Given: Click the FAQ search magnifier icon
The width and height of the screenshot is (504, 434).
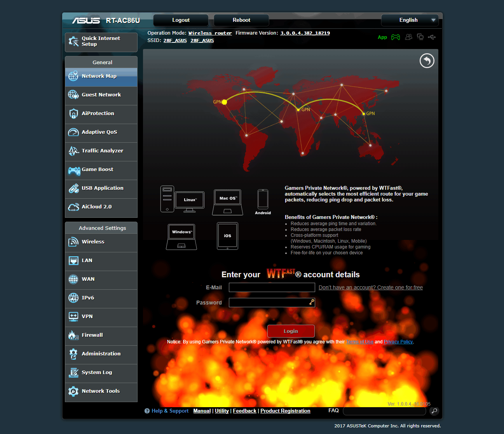Looking at the screenshot, I should coord(434,411).
